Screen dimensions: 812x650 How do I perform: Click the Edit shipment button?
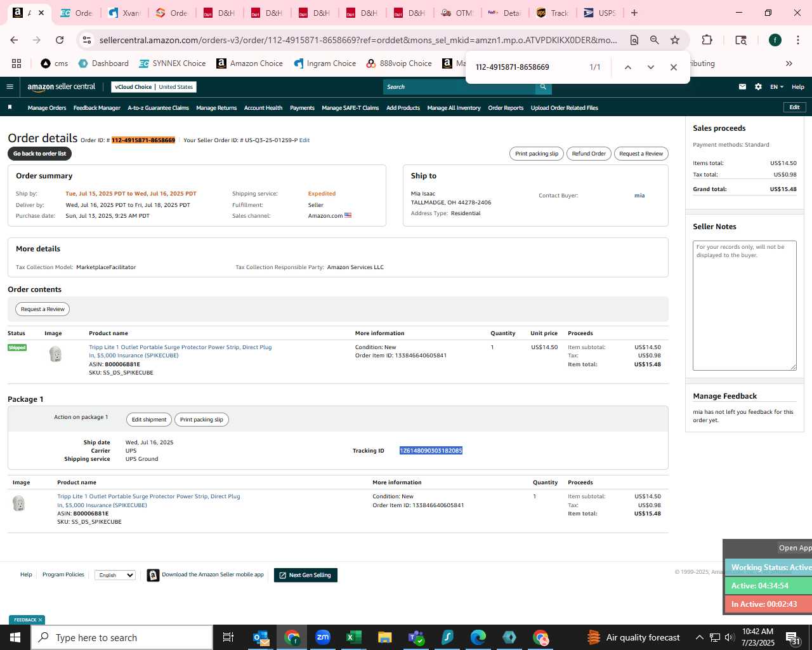coord(149,420)
